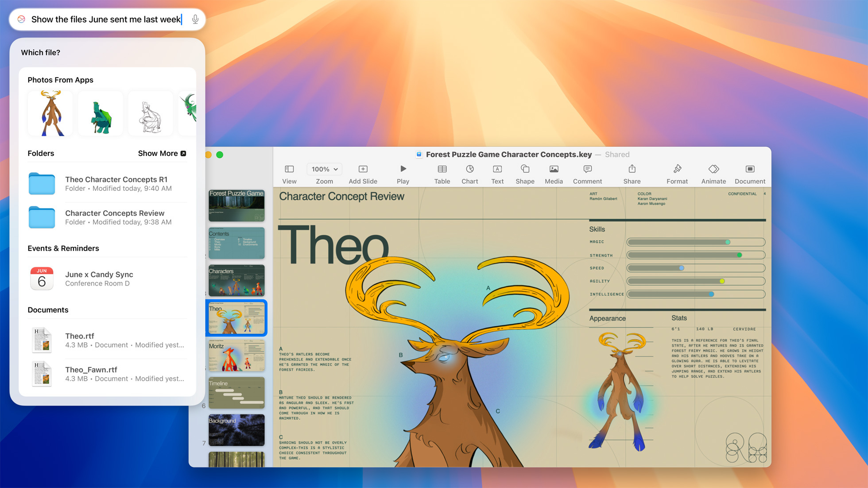Image resolution: width=868 pixels, height=488 pixels.
Task: Select the Document panel tab
Action: (x=750, y=174)
